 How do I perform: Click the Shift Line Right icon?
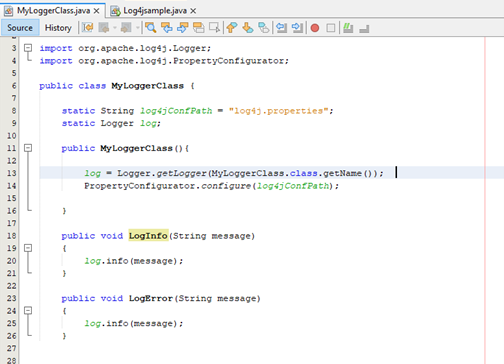pos(297,28)
